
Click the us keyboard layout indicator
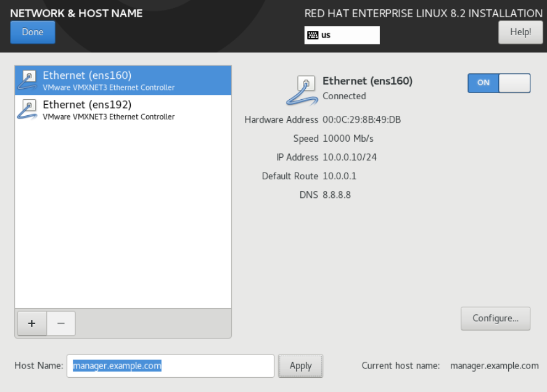coord(342,35)
